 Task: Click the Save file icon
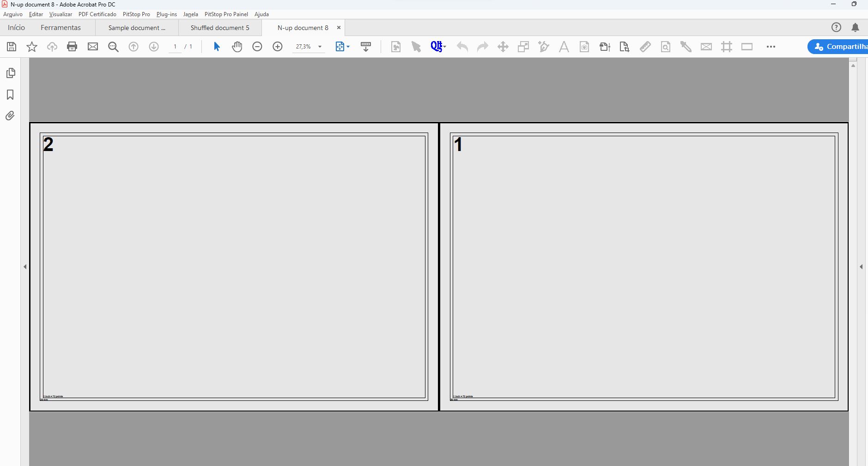[12, 47]
